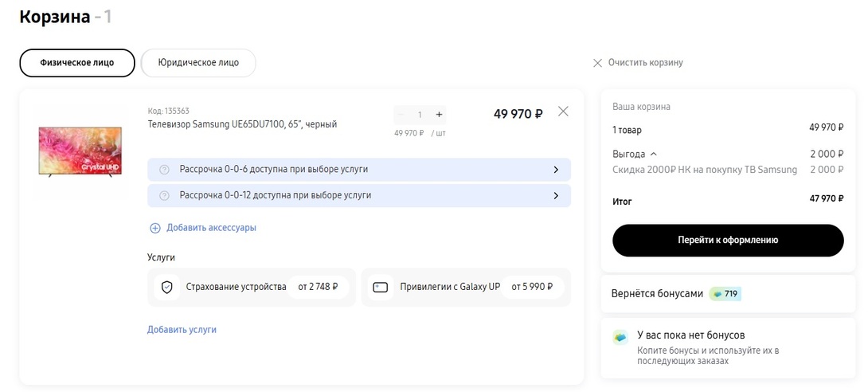Image resolution: width=868 pixels, height=392 pixels.
Task: Click help icon for 0-0-12 installment
Action: [x=165, y=195]
